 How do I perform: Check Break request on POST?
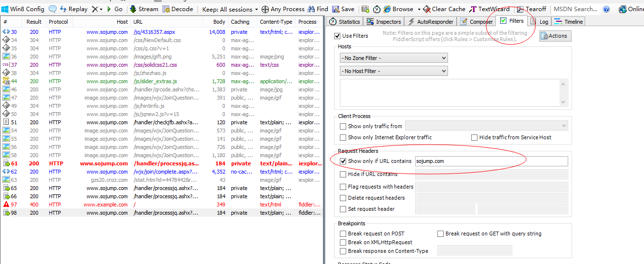point(343,234)
